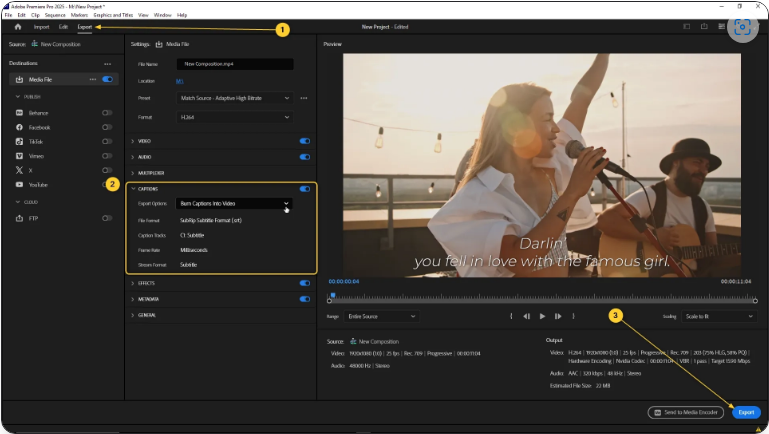Click the FTP upload icon
The height and width of the screenshot is (434, 769).
coord(19,218)
